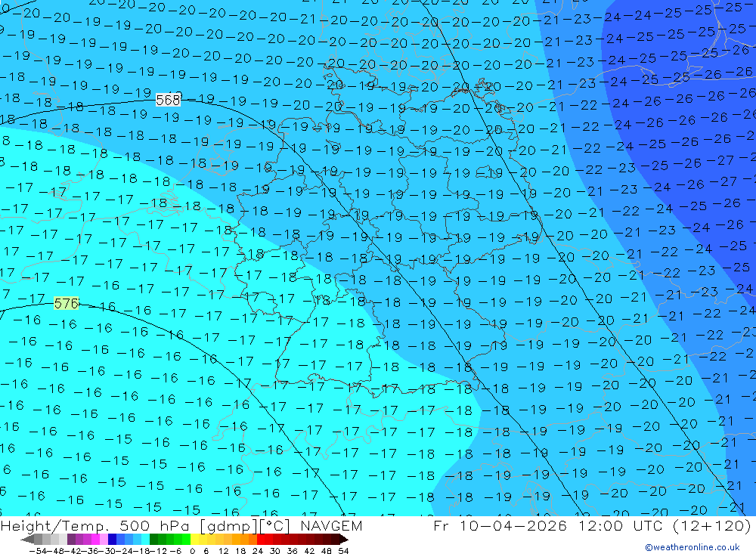756x554 pixels.
Task: Click the 36 legend label
Action: (292, 551)
